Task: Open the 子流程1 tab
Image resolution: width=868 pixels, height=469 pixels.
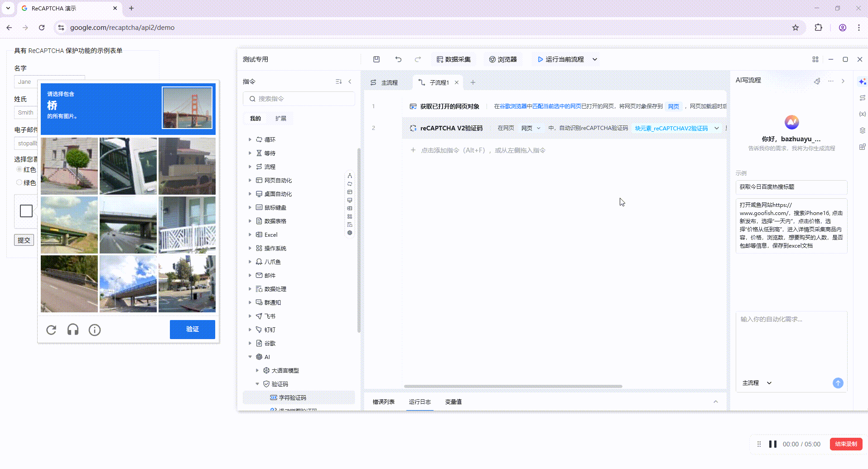Action: tap(434, 82)
